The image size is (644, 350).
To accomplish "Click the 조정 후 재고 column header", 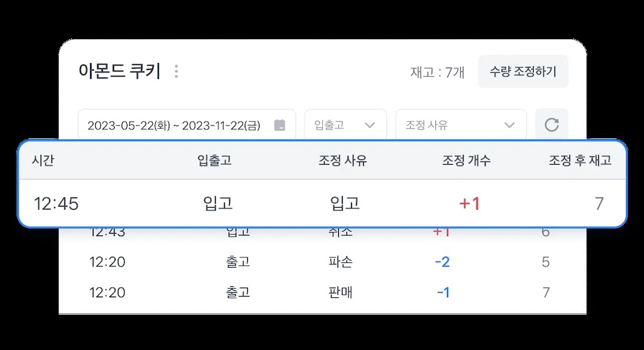I will (x=580, y=161).
